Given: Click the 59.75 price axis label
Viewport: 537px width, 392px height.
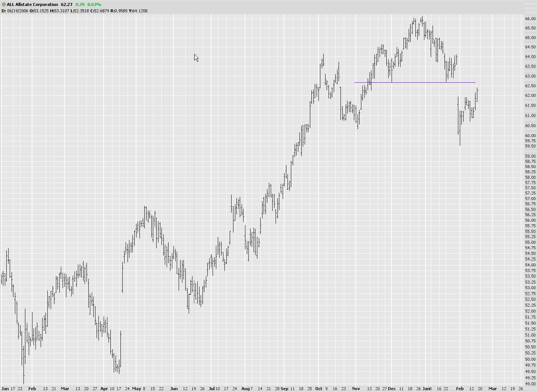Looking at the screenshot, I should [x=530, y=141].
